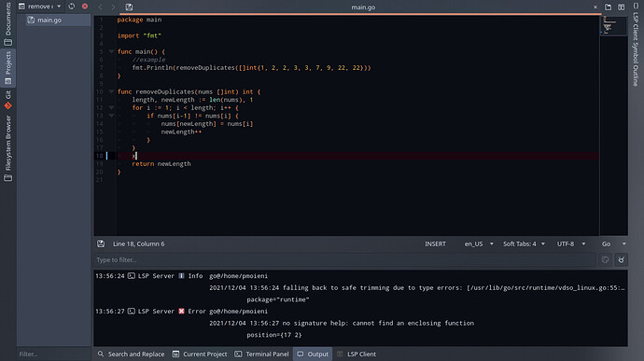
Task: Open the Soft Tabs: 4 dropdown
Action: pyautogui.click(x=525, y=244)
